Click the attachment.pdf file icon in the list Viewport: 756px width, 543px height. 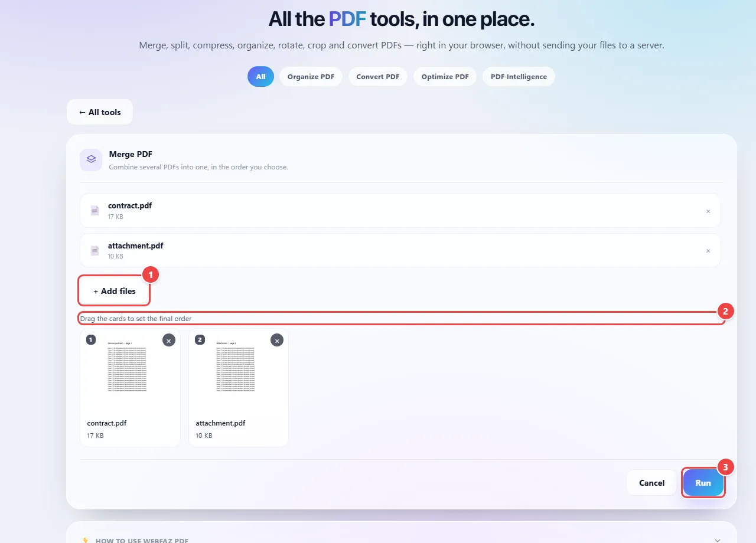(x=94, y=251)
